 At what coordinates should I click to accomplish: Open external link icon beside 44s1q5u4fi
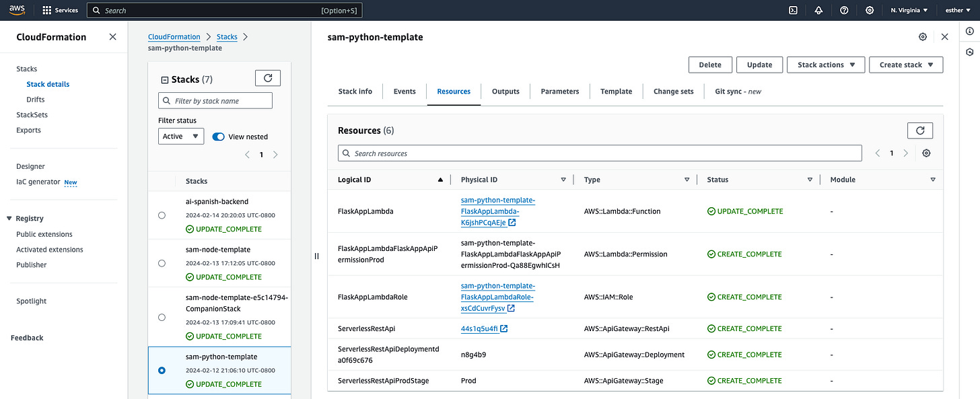tap(504, 329)
